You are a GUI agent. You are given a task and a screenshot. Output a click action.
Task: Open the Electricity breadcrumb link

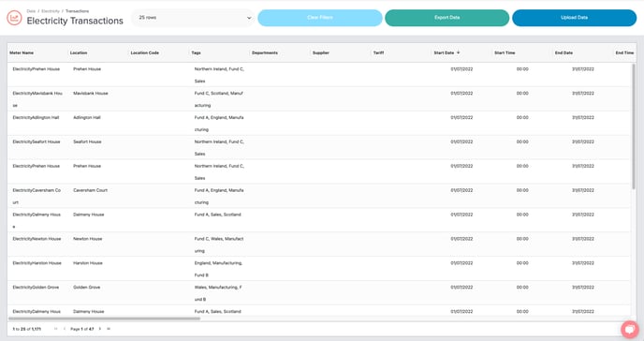[x=51, y=11]
